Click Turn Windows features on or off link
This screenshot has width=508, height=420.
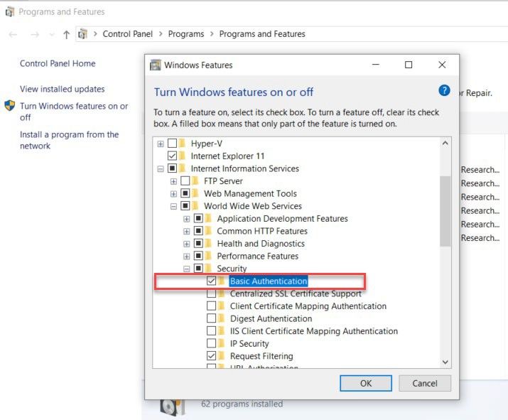[x=74, y=112]
